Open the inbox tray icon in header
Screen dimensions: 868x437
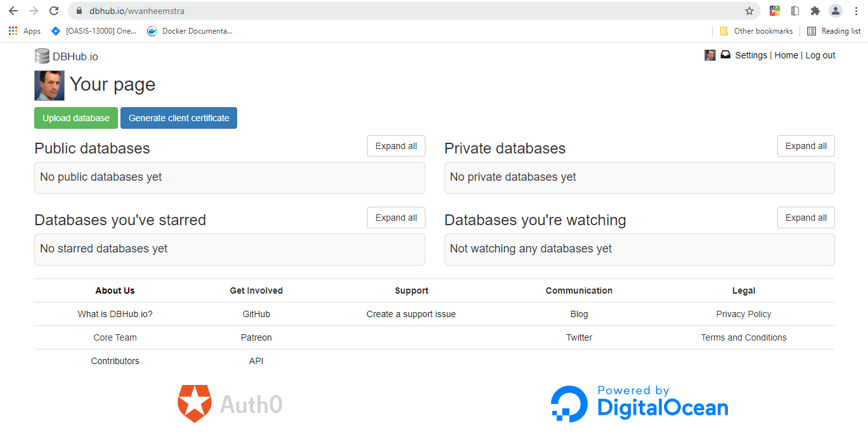pyautogui.click(x=725, y=55)
